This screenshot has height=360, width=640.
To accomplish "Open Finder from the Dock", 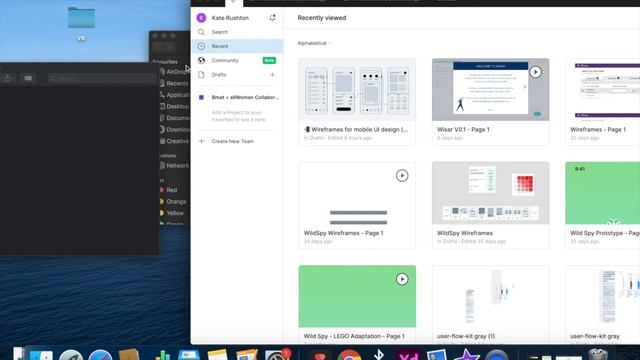I will click(41, 354).
